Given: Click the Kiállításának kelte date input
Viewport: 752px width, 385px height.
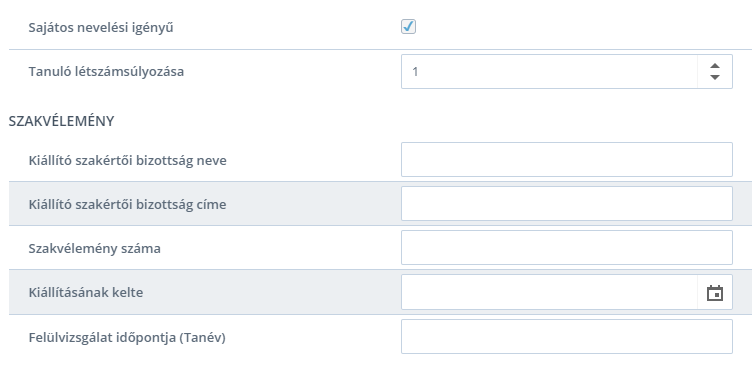Looking at the screenshot, I should (x=549, y=292).
